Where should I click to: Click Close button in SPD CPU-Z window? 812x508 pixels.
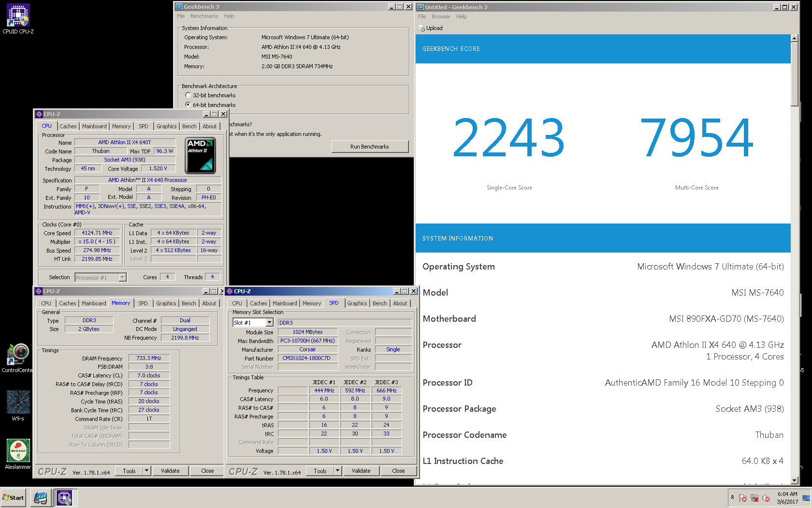398,471
